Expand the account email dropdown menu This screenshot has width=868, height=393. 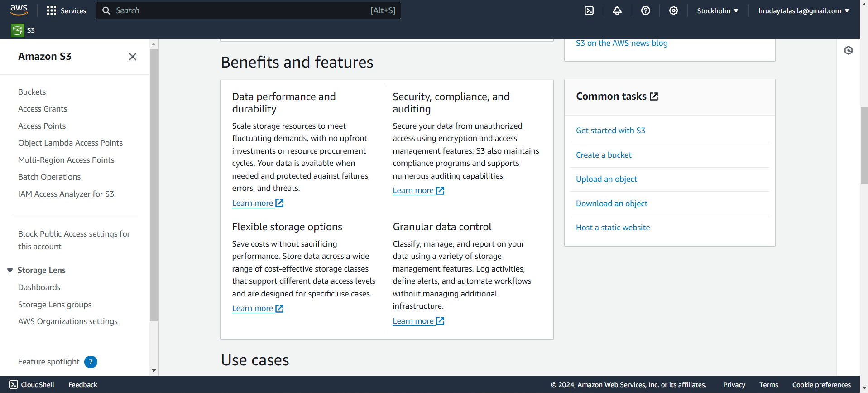click(803, 10)
